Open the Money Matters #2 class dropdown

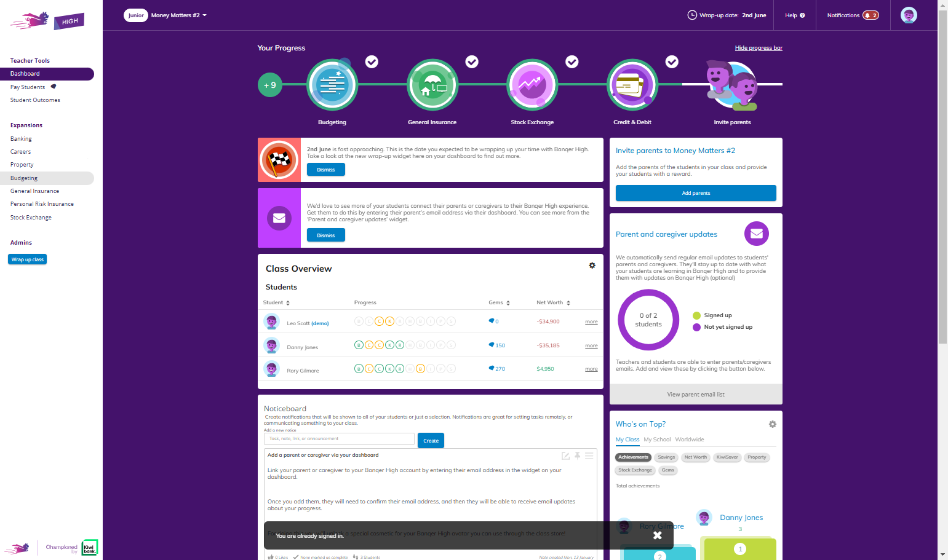click(x=179, y=15)
